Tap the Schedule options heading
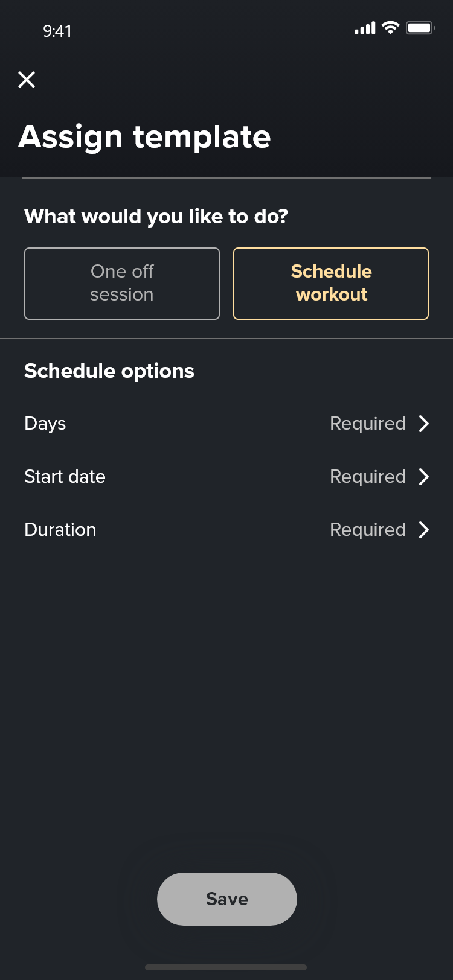This screenshot has width=453, height=980. tap(109, 371)
